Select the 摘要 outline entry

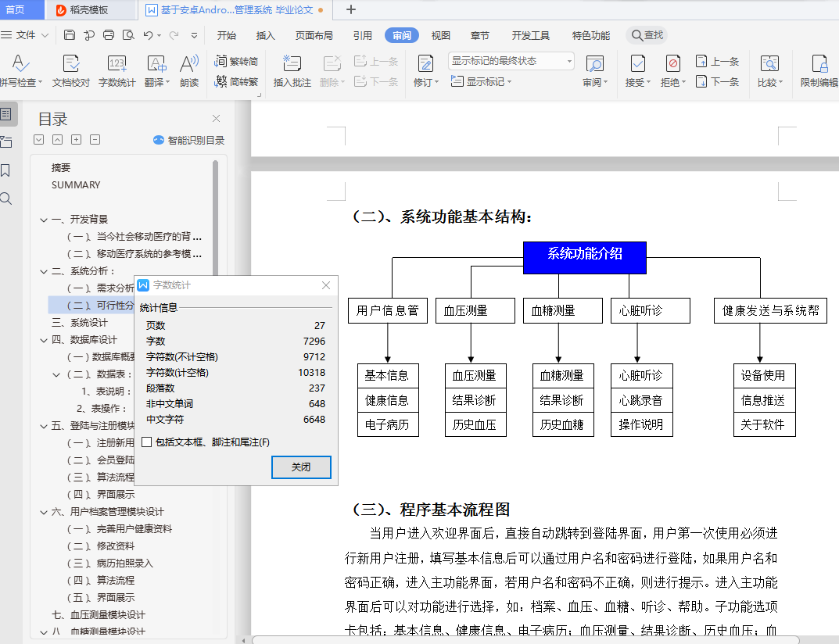click(x=61, y=168)
